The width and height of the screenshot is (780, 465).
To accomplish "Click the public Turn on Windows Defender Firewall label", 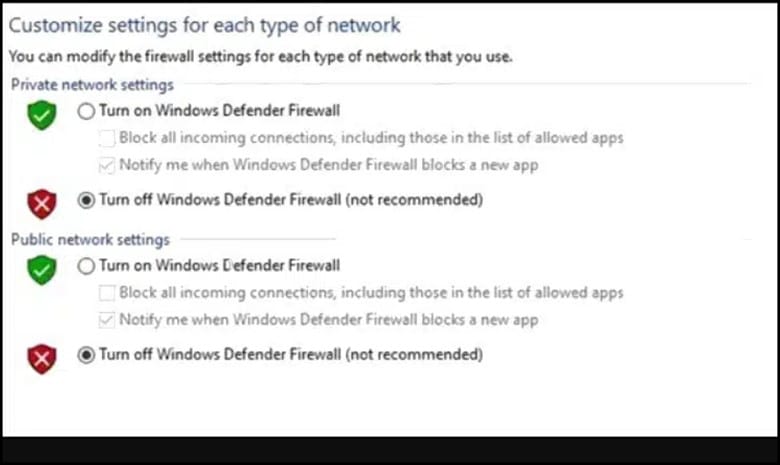I will coord(219,265).
